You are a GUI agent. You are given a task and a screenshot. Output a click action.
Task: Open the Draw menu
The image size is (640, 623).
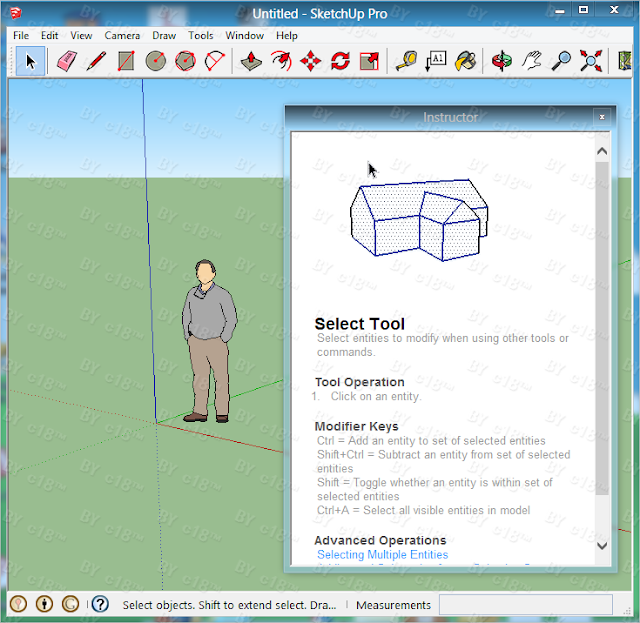[164, 36]
